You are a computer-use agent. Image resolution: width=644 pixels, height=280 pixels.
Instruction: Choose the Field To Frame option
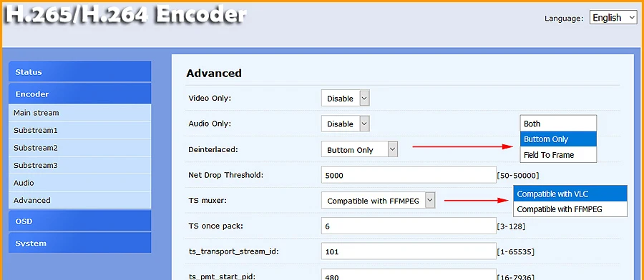558,155
